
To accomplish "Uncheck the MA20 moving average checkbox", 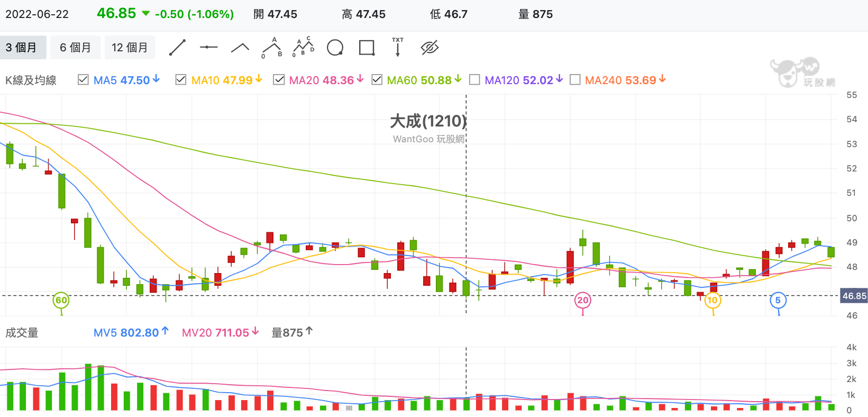I will click(279, 80).
